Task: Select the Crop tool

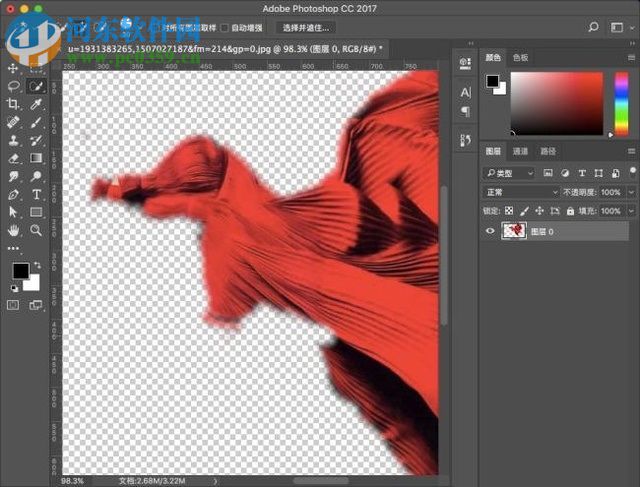Action: click(13, 104)
